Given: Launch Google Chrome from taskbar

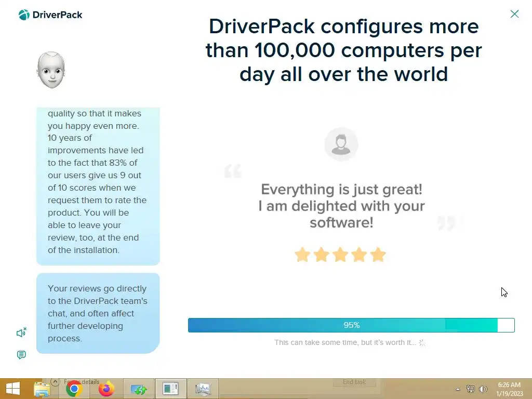Looking at the screenshot, I should 74,389.
